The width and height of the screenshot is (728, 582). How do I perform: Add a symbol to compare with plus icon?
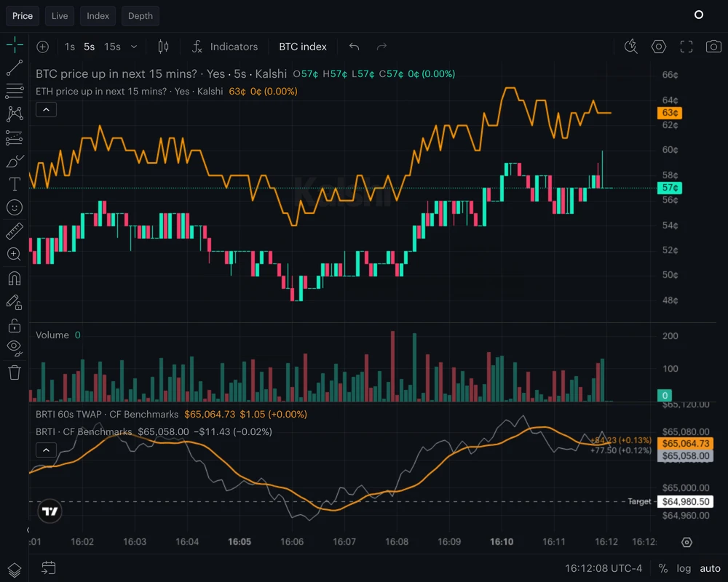click(43, 47)
